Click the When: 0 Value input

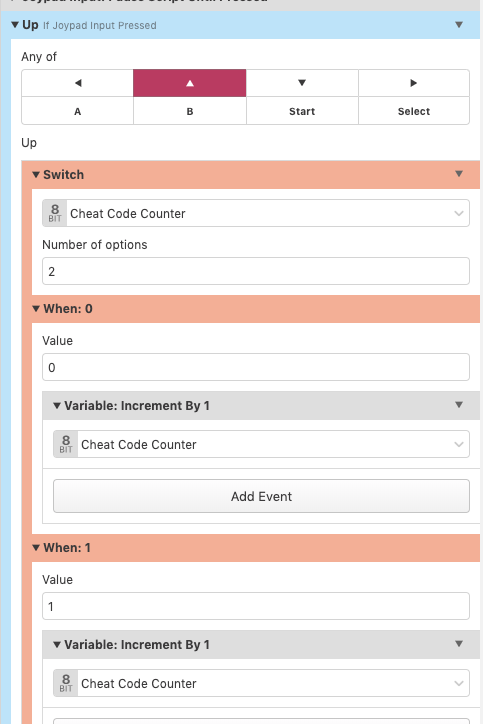coord(256,367)
